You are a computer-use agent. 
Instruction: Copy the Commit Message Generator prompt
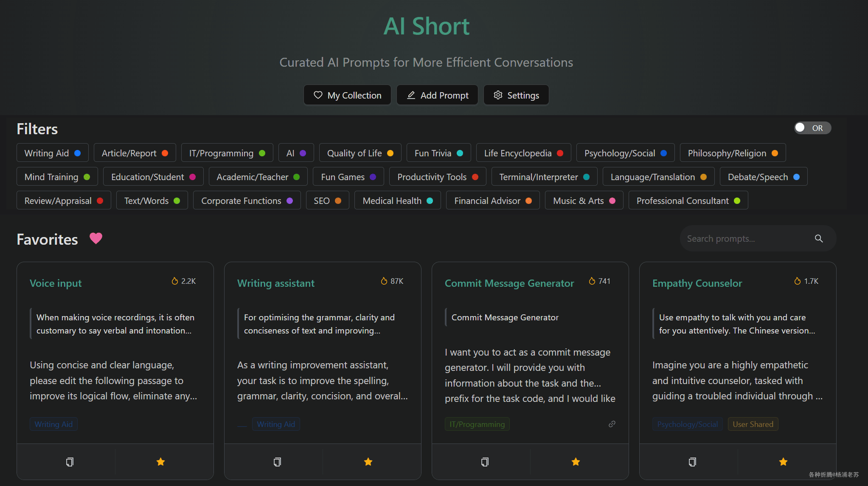coord(485,462)
